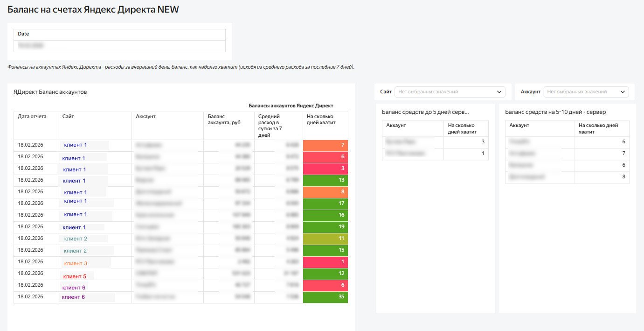Click Средний расход в сутки за 7 дней header
The image size is (644, 331).
pos(278,126)
